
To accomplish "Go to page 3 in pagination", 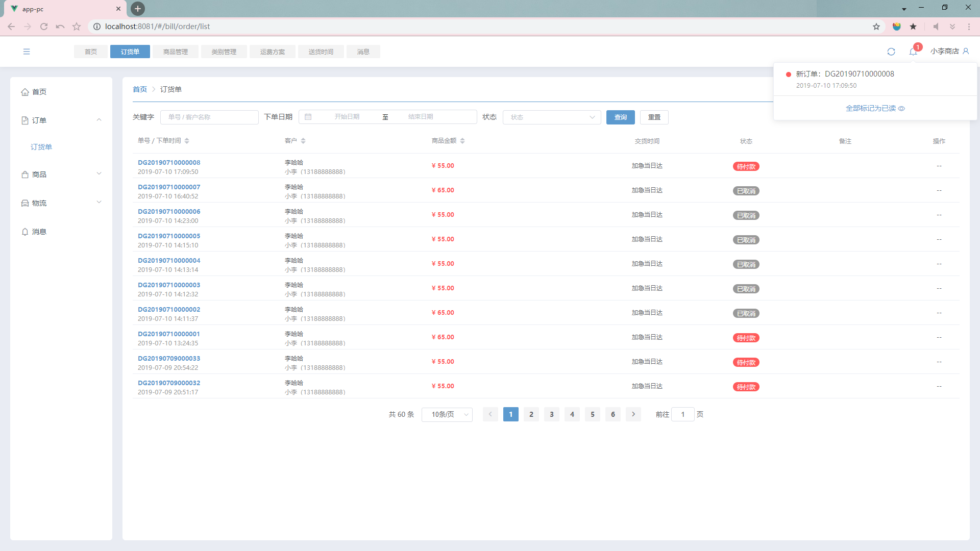I will 551,414.
